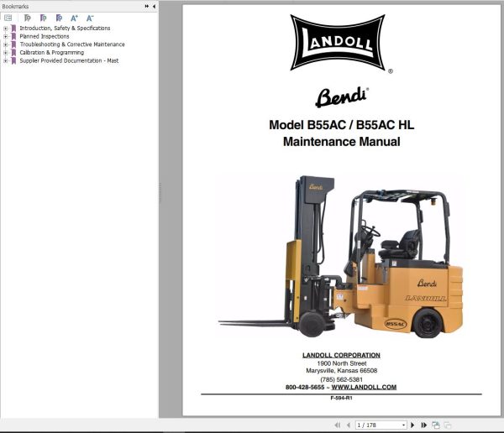Click the grayed next view icon in status bar
Image resolution: width=504 pixels, height=433 pixels.
[x=447, y=425]
